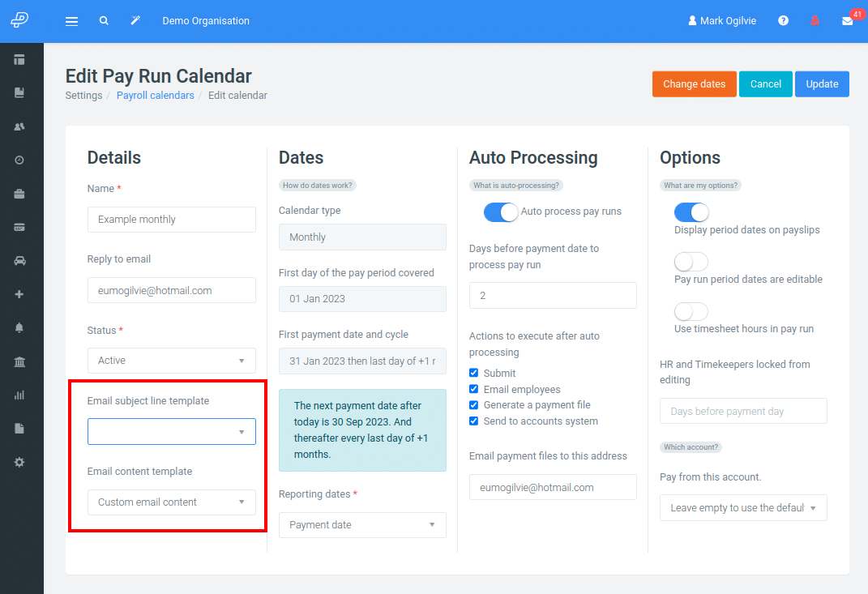868x594 pixels.
Task: Open the dashboard from the sidebar
Action: point(22,59)
